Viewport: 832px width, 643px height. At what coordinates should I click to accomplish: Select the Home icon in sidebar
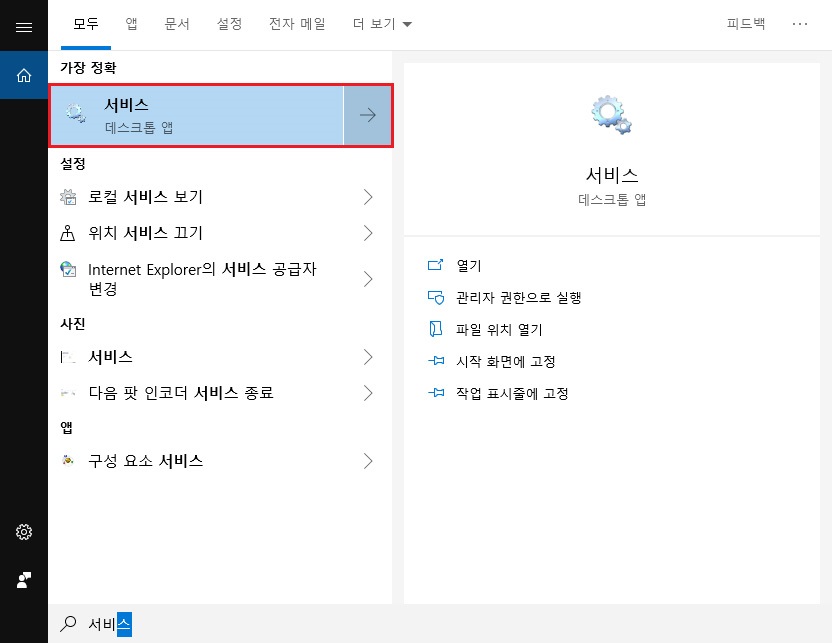[x=24, y=75]
